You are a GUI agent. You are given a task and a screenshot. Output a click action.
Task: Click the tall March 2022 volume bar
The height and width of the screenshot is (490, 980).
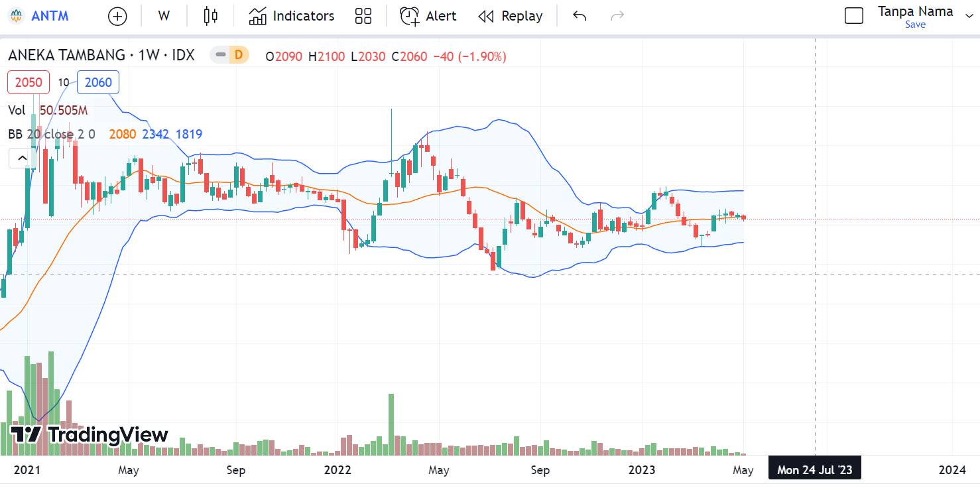(x=391, y=424)
